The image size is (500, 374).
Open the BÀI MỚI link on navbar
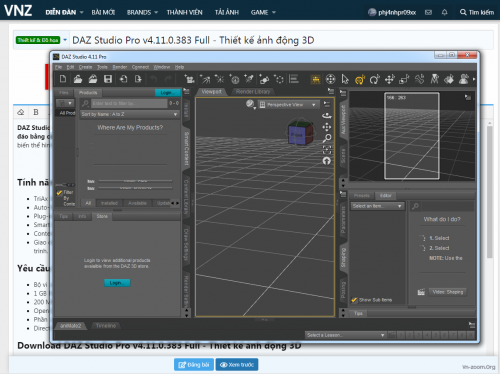click(x=103, y=12)
